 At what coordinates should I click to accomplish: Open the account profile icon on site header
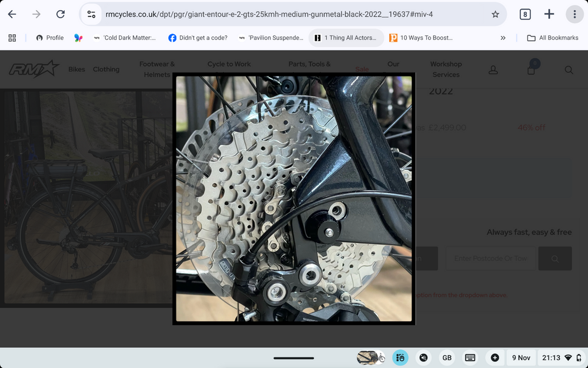(x=493, y=69)
